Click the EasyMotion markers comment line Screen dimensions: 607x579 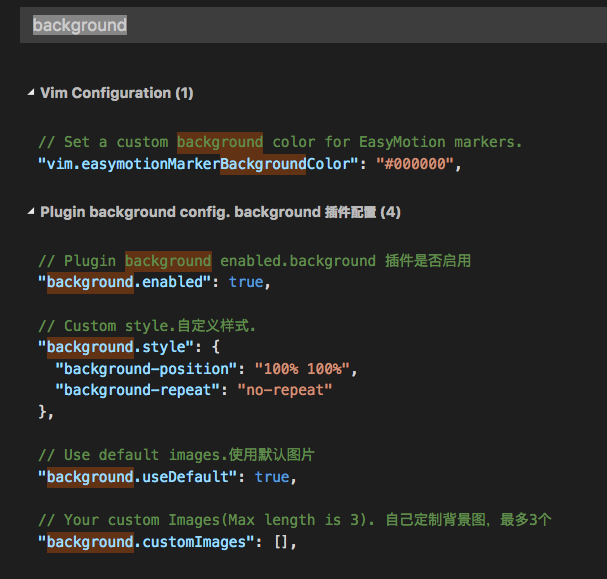click(x=280, y=142)
